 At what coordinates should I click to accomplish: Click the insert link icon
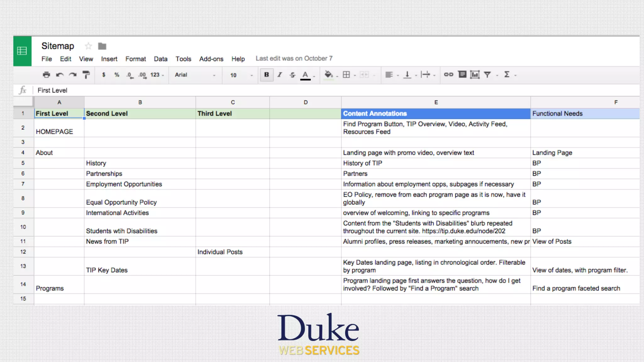pos(448,74)
